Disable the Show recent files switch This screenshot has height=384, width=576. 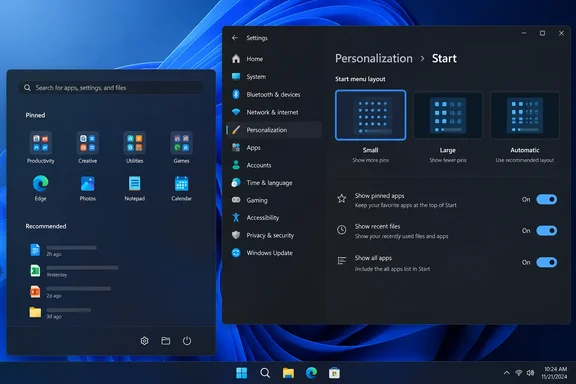pos(546,231)
